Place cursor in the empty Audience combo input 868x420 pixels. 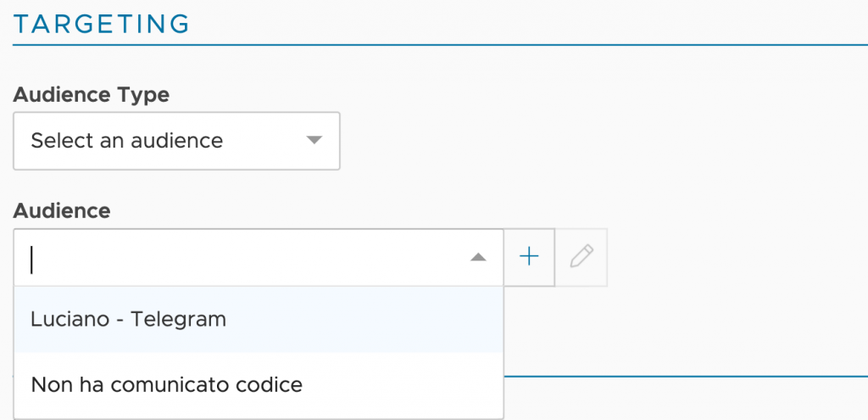click(x=243, y=258)
